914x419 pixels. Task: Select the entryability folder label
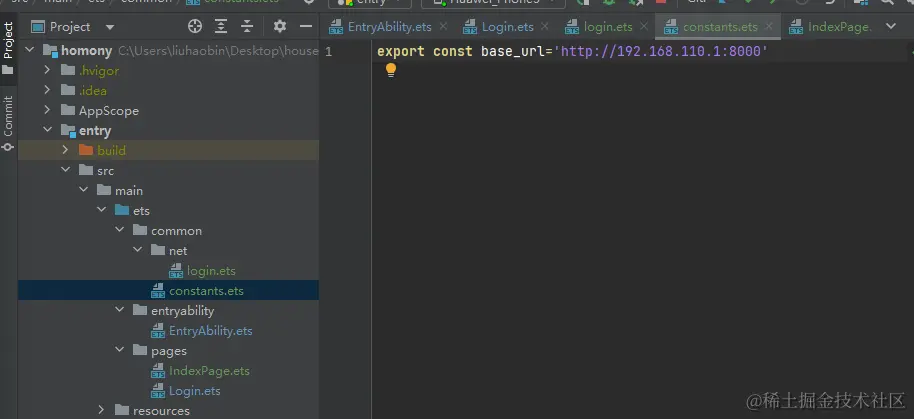[182, 311]
